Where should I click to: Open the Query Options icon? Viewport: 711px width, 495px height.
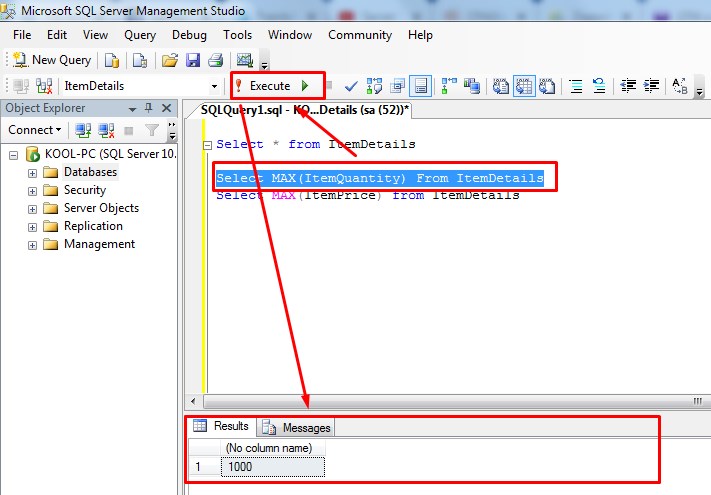(398, 86)
